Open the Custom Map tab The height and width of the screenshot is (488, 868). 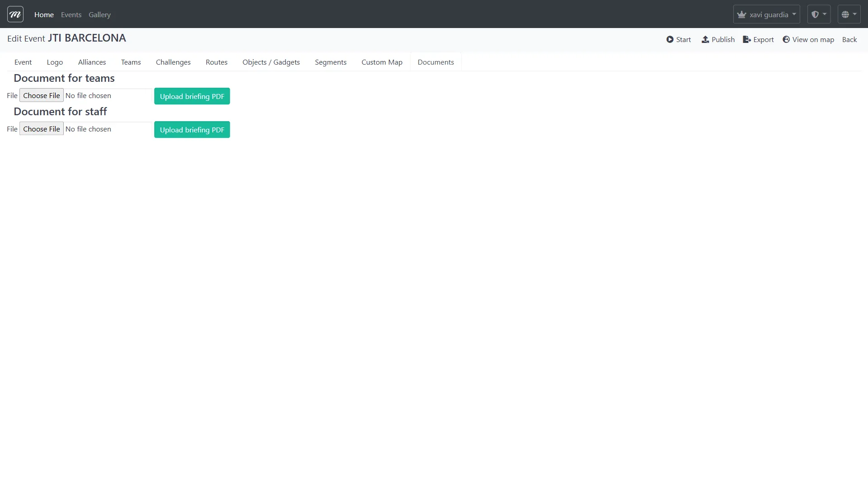click(382, 62)
